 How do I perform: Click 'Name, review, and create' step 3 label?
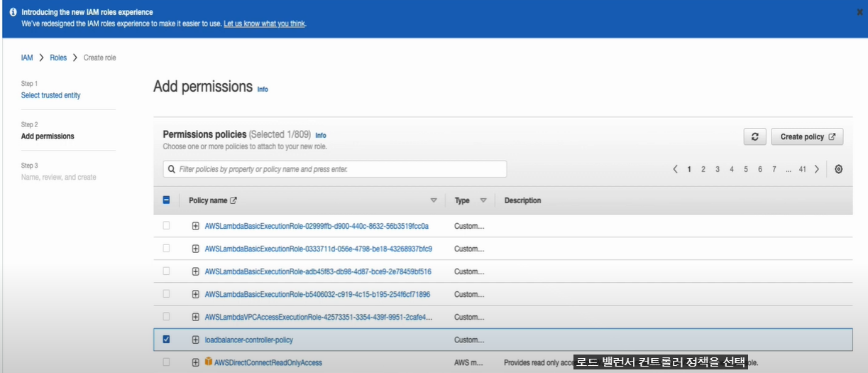(x=58, y=177)
